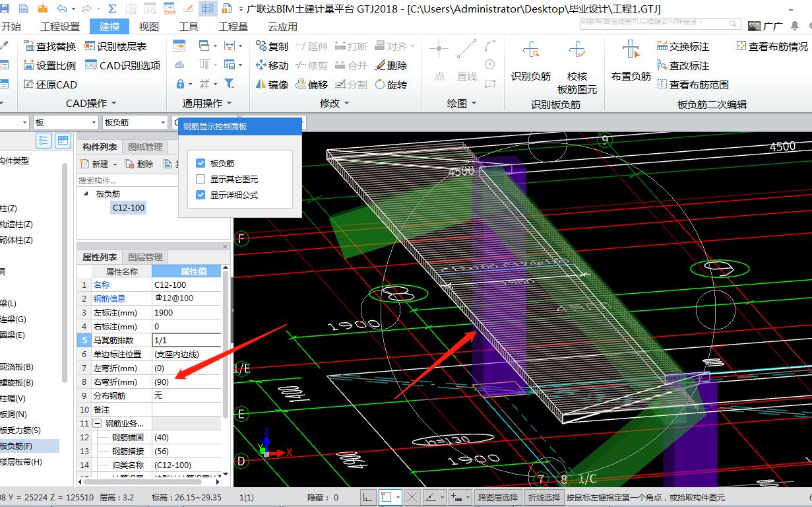Expand the 修改 group arrow

click(x=345, y=104)
